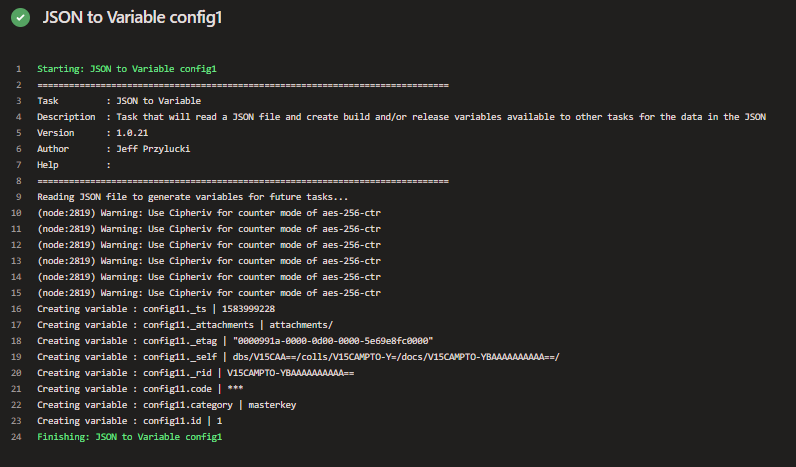
Task: Click the config11.category masterkey line
Action: [167, 405]
